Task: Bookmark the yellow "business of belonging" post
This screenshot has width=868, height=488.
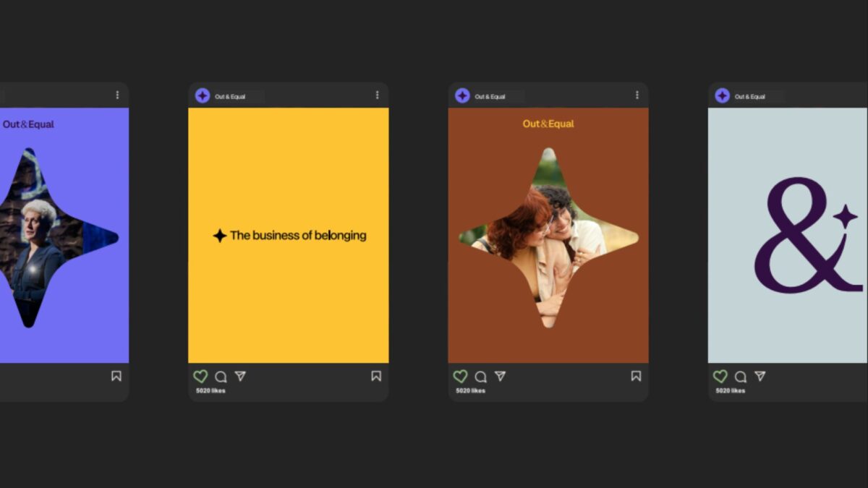Action: pyautogui.click(x=376, y=376)
